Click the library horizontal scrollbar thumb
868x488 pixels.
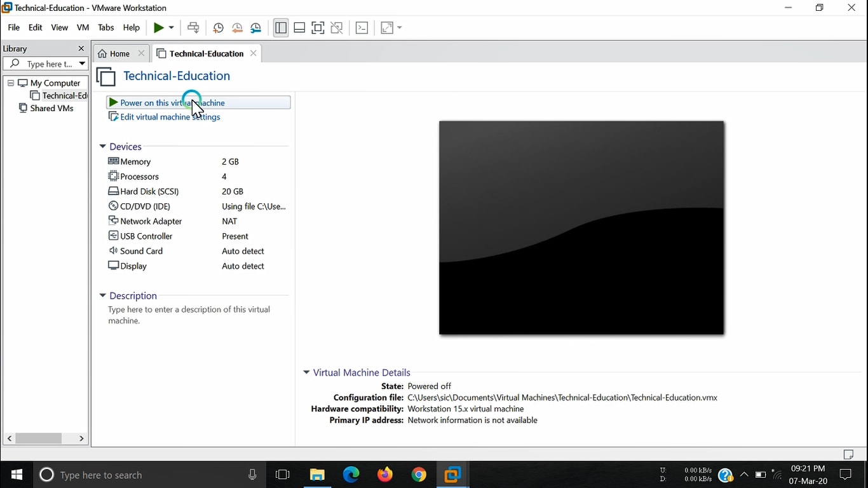click(39, 438)
